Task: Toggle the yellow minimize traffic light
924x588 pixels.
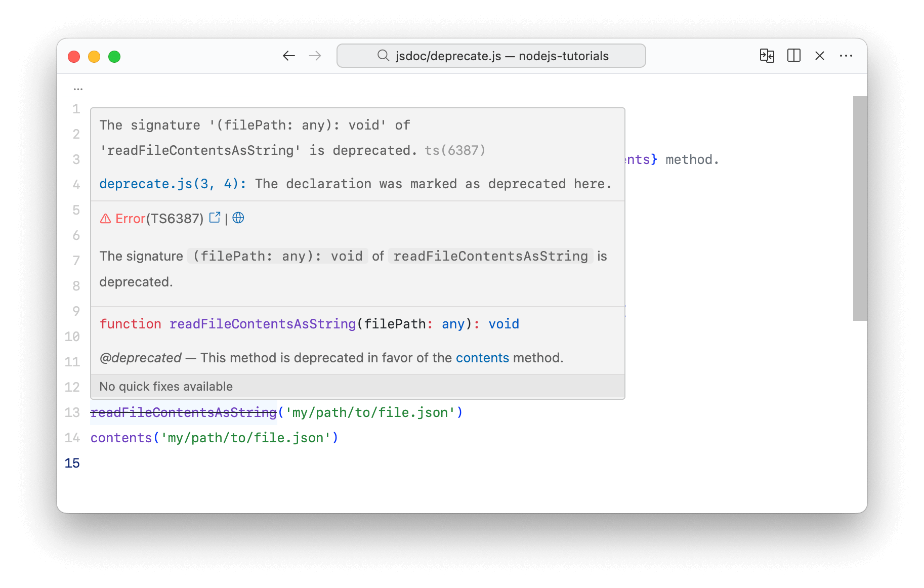Action: click(x=94, y=57)
